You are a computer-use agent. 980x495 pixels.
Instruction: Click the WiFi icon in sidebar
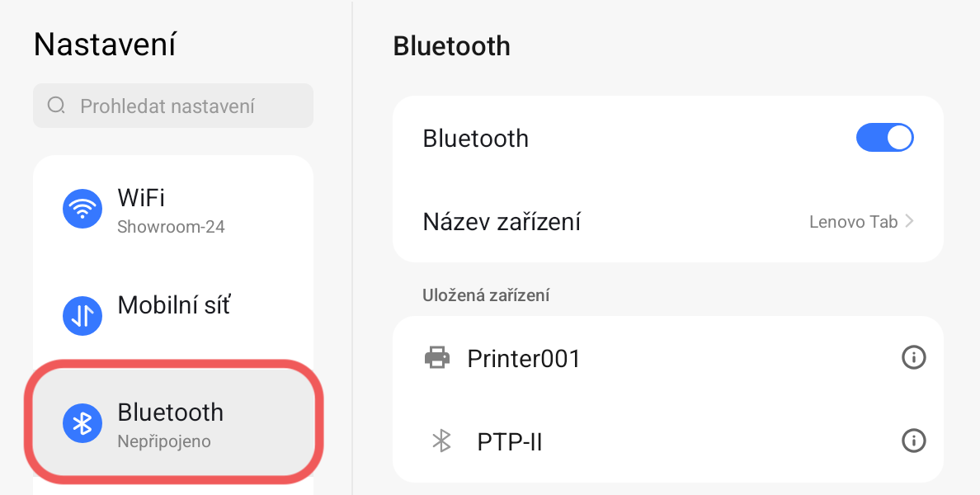pyautogui.click(x=82, y=208)
